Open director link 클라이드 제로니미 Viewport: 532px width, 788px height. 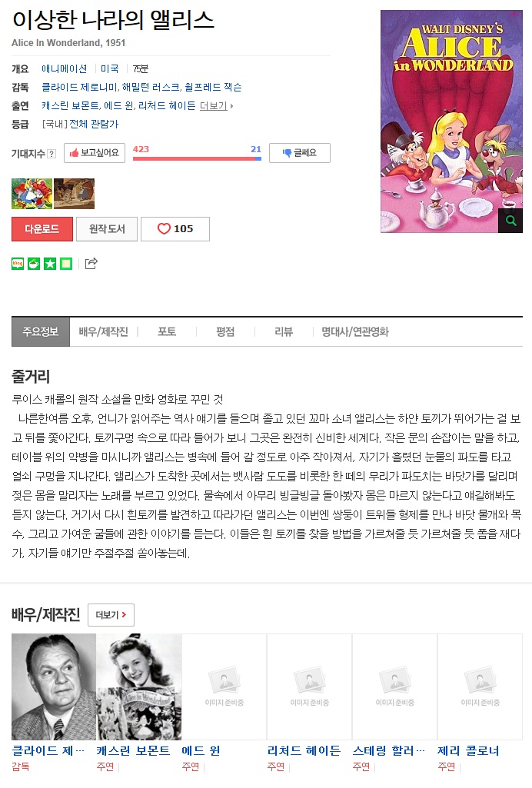point(79,88)
